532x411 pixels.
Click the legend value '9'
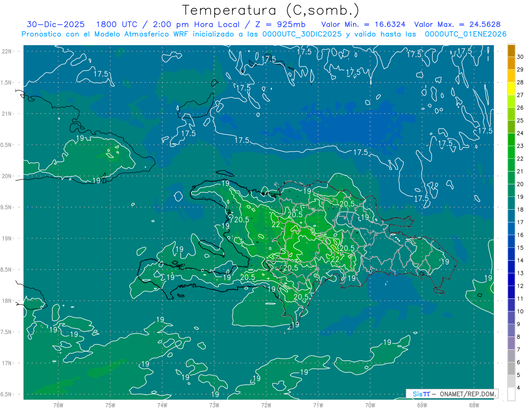[519, 324]
